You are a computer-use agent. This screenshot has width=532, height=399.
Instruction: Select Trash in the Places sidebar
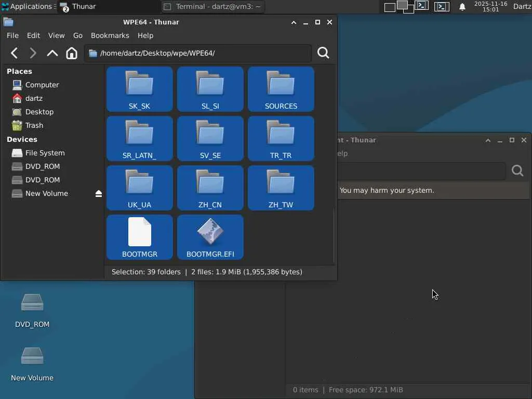pyautogui.click(x=34, y=125)
